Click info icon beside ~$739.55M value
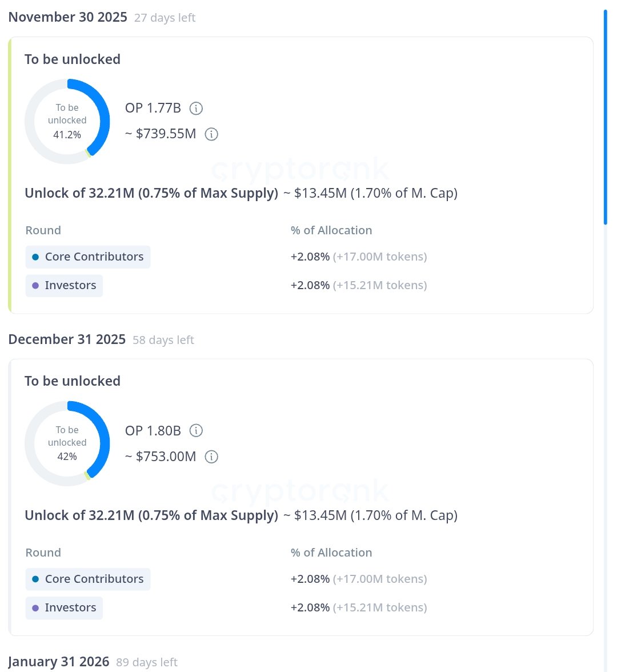This screenshot has width=617, height=672. pyautogui.click(x=211, y=134)
